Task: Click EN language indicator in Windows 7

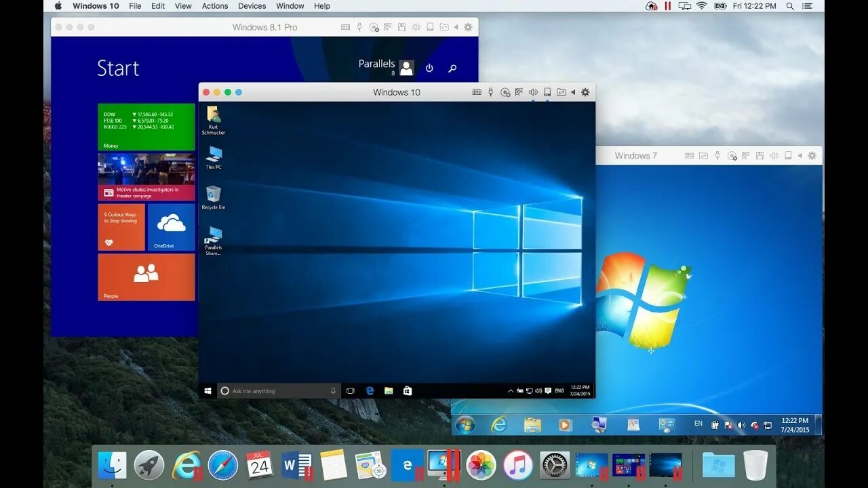Action: (698, 424)
